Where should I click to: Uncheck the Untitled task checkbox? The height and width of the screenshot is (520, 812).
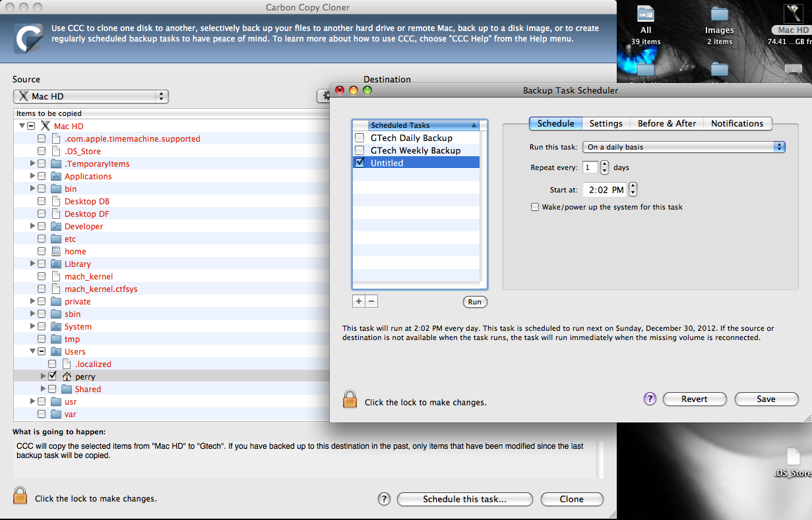(359, 163)
